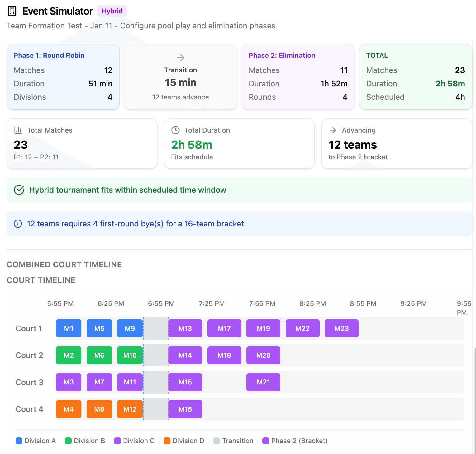Select the Phase 2: Elimination card
The height and width of the screenshot is (454, 476).
pyautogui.click(x=298, y=77)
